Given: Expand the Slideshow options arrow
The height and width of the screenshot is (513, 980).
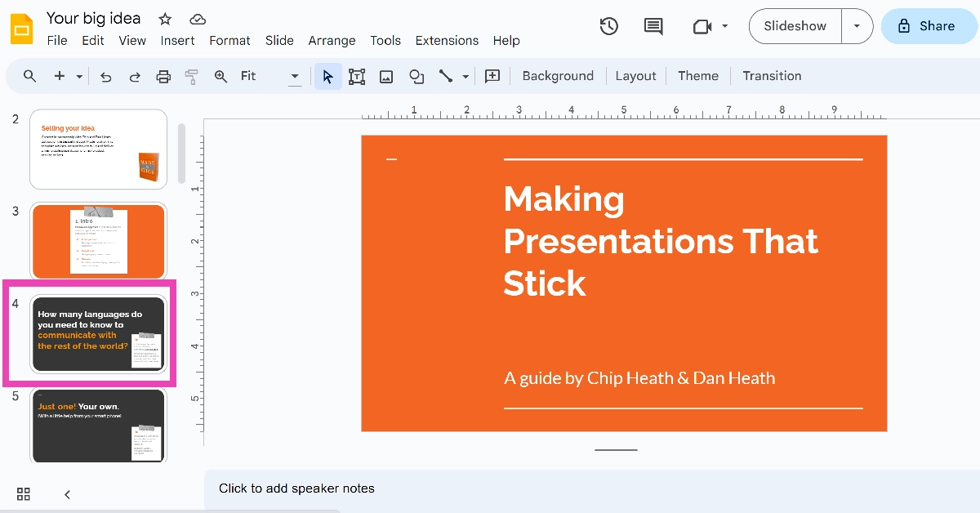Looking at the screenshot, I should click(x=857, y=26).
